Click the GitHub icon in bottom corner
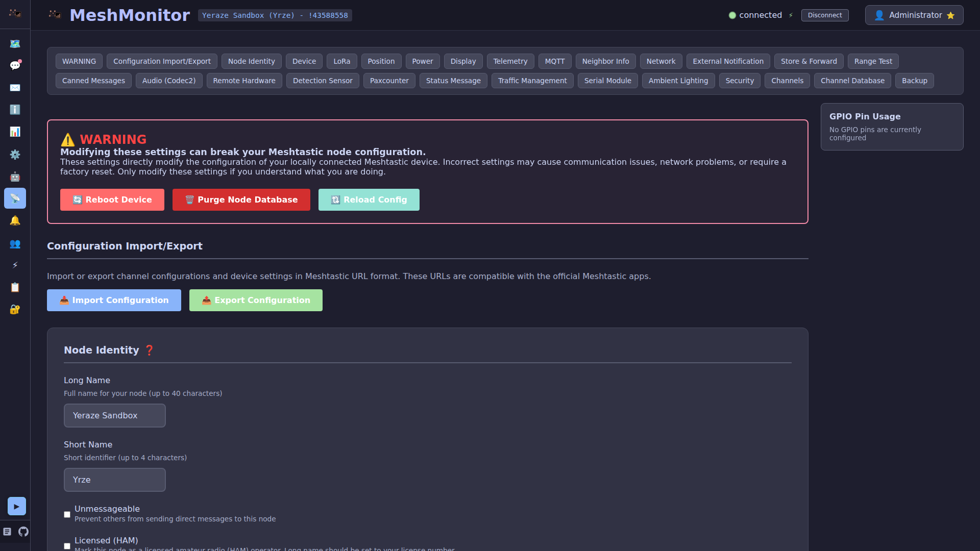The image size is (980, 551). pos(23,532)
